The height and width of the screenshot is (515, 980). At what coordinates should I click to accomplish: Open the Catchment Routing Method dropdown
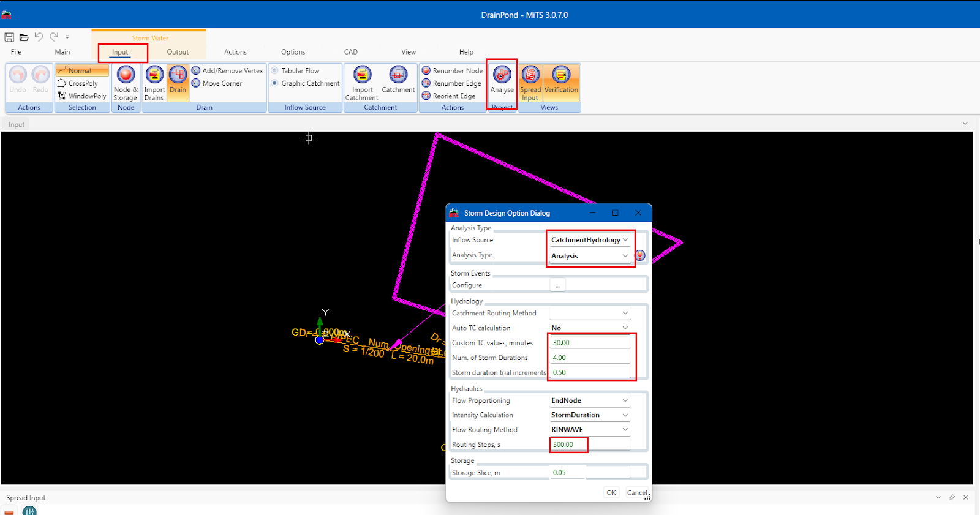click(x=590, y=313)
